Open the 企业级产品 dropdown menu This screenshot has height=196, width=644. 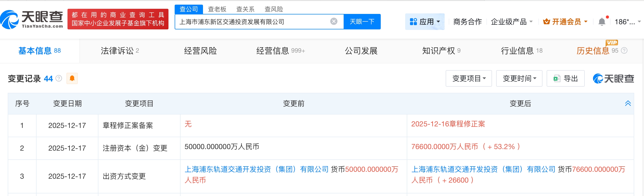(512, 22)
